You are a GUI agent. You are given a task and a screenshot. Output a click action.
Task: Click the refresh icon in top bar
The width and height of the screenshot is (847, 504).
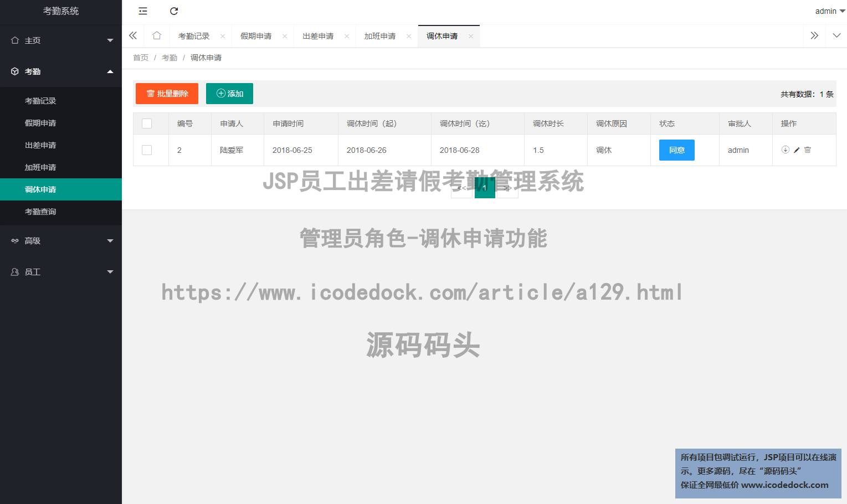(174, 11)
